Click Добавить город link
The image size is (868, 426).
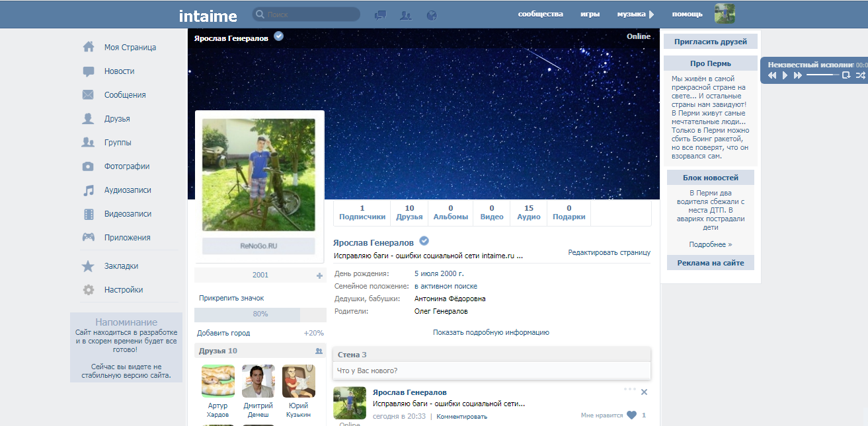(223, 333)
